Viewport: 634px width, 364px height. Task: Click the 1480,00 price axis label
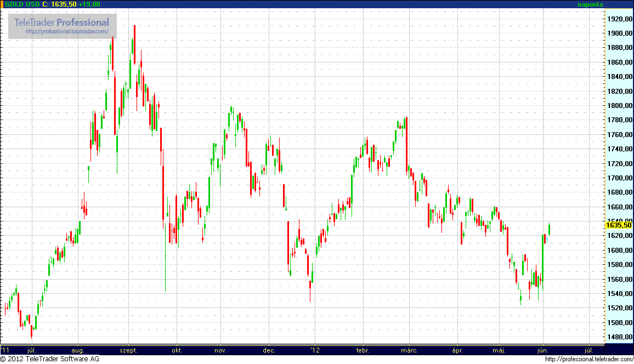pos(618,337)
